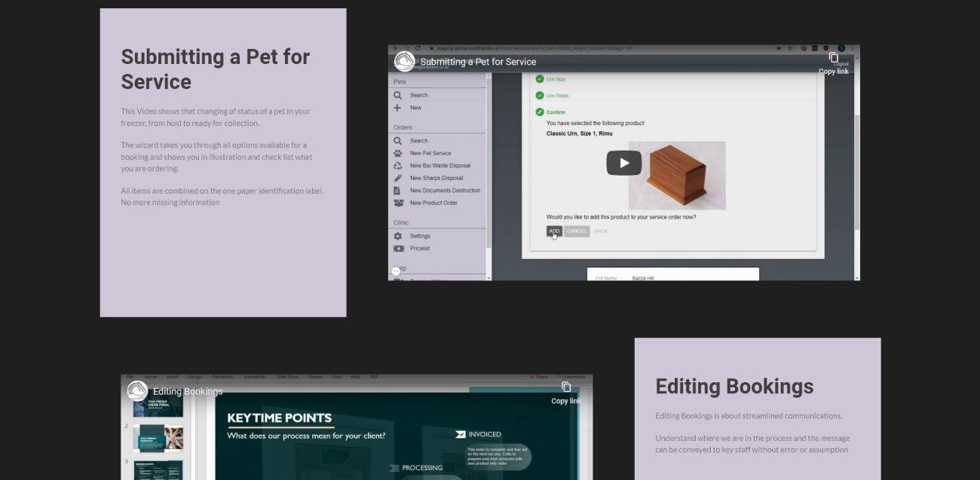Choose New Documents Destruction in Orders menu
The image size is (980, 480).
445,191
